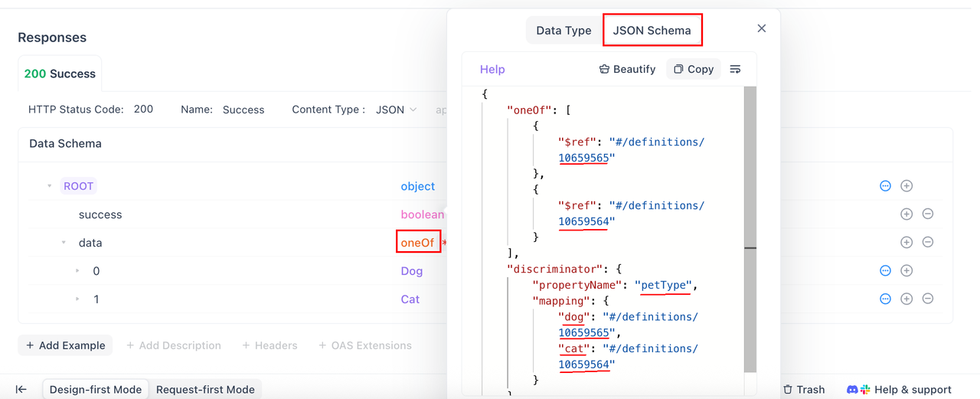Collapse the sidebar with arrow icon
The width and height of the screenshot is (980, 399).
pyautogui.click(x=21, y=390)
